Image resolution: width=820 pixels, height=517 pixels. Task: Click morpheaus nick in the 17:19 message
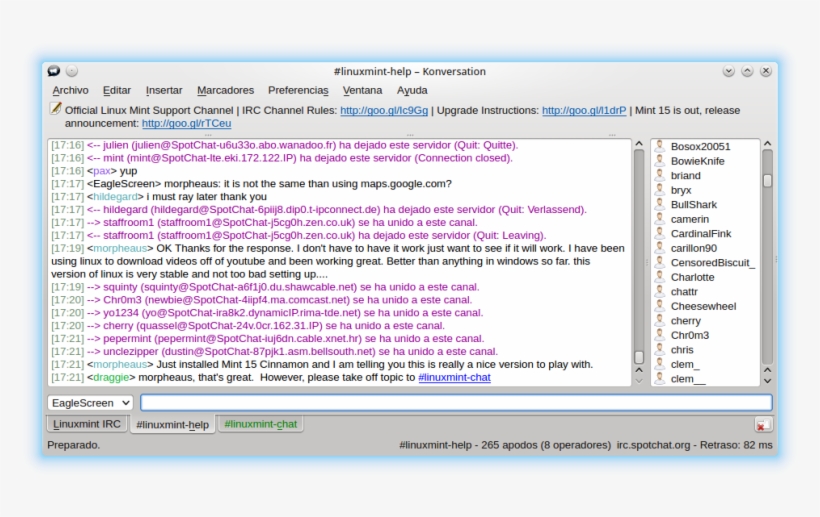[120, 248]
